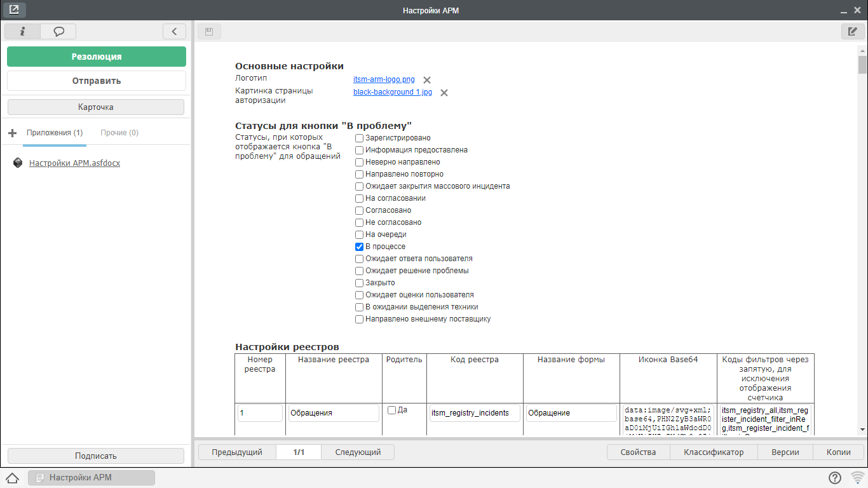This screenshot has height=488, width=868.
Task: Click the 1/1 page indicator
Action: point(299,452)
